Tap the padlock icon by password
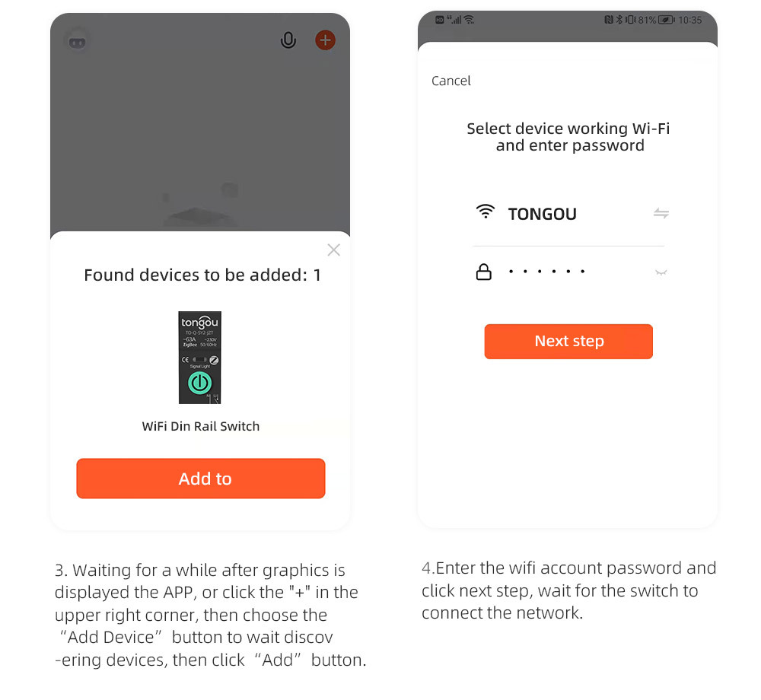 click(x=483, y=272)
